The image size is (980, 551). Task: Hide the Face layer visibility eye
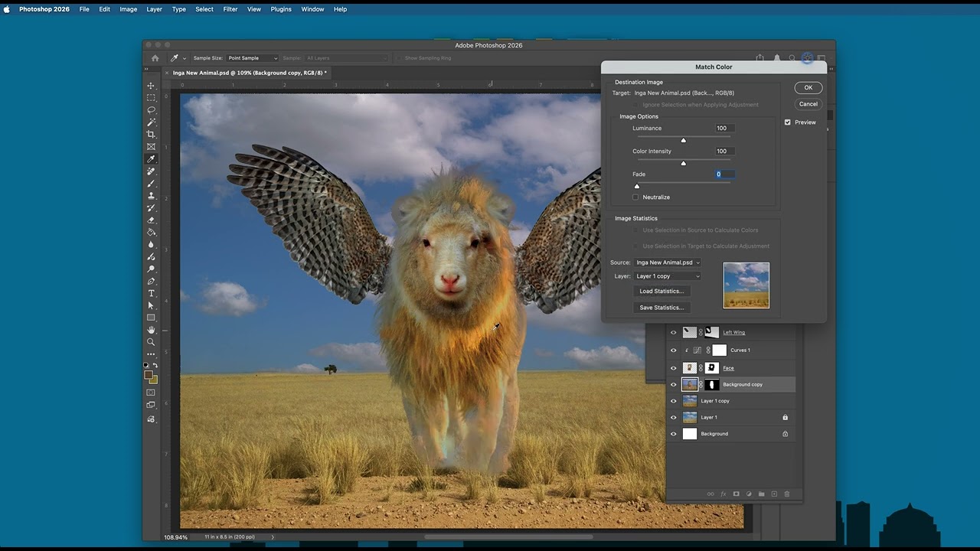[674, 368]
